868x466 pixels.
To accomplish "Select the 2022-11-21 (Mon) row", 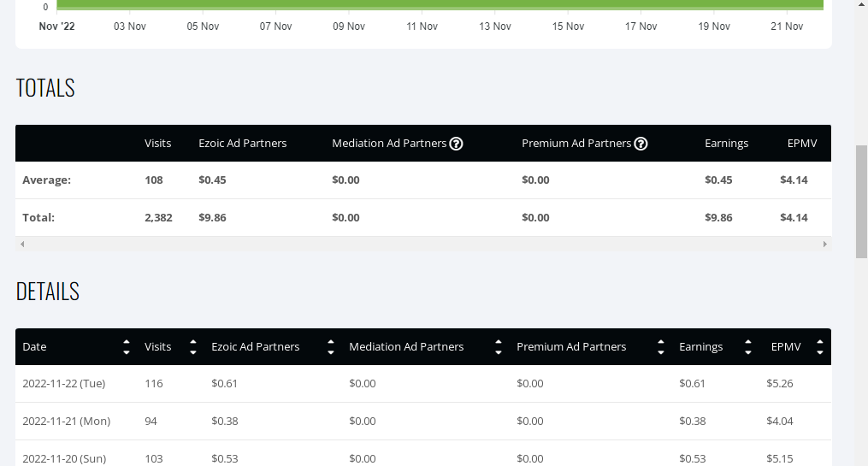I will pyautogui.click(x=423, y=422).
